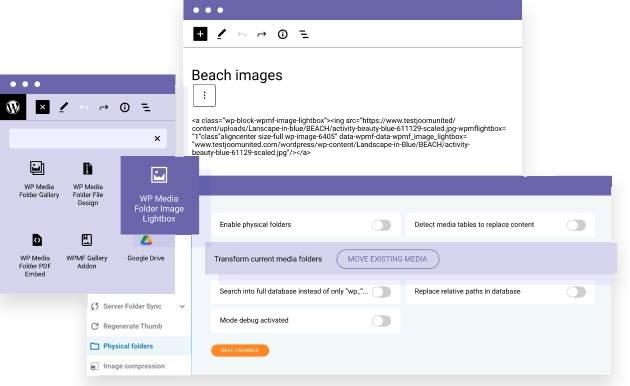This screenshot has height=386, width=630.
Task: Toggle Enable physical folders switch
Action: click(381, 225)
